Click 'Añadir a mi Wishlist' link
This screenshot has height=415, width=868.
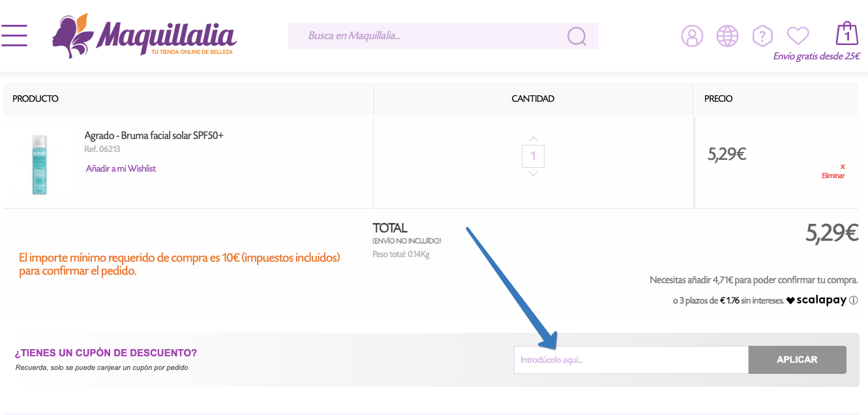[121, 168]
